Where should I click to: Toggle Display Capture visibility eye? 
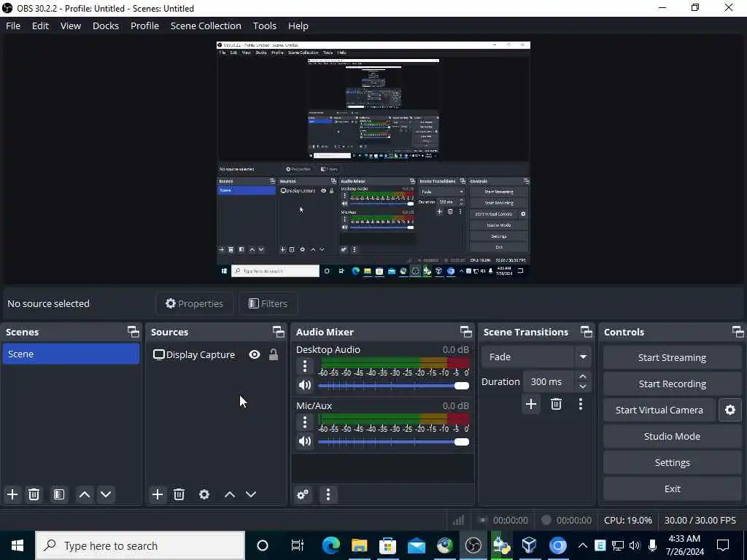click(x=255, y=355)
